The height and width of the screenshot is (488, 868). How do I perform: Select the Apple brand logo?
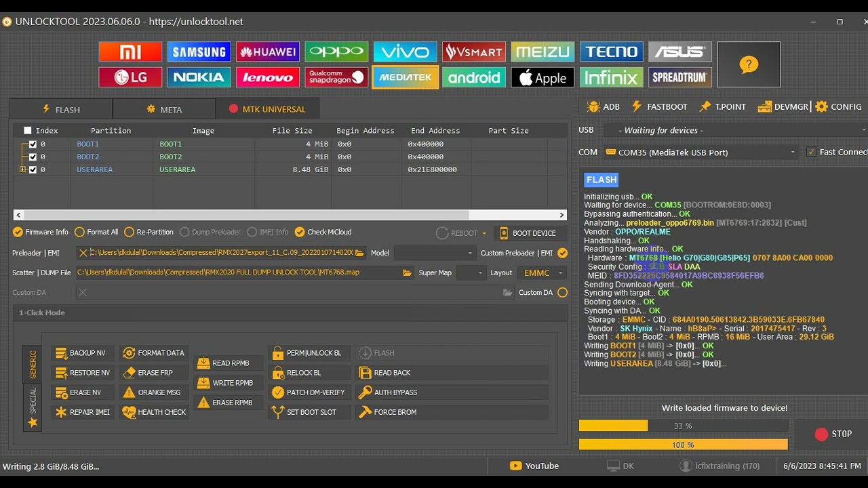click(542, 77)
